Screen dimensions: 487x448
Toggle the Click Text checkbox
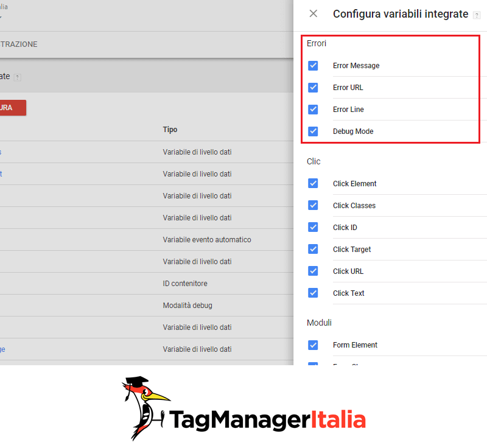(x=313, y=293)
